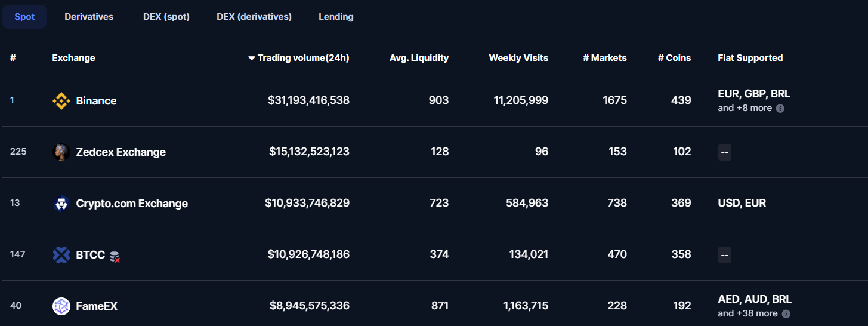Open the FameEX exchange link

97,306
